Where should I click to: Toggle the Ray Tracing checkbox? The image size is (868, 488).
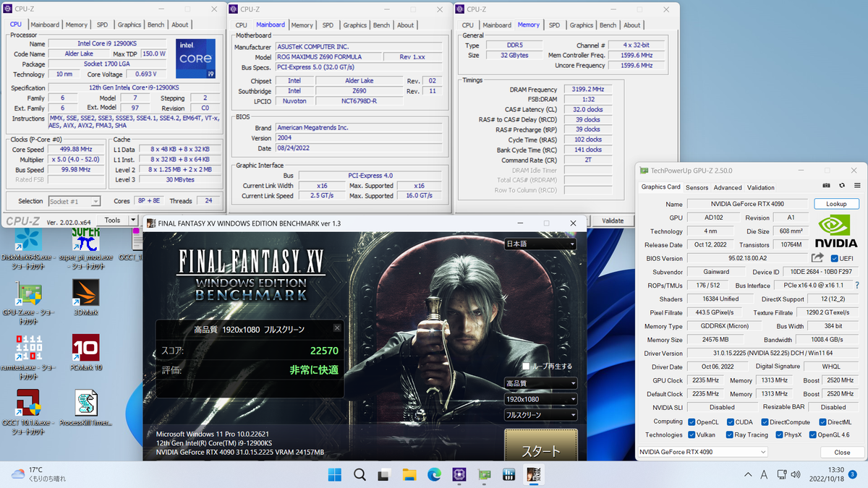(730, 435)
